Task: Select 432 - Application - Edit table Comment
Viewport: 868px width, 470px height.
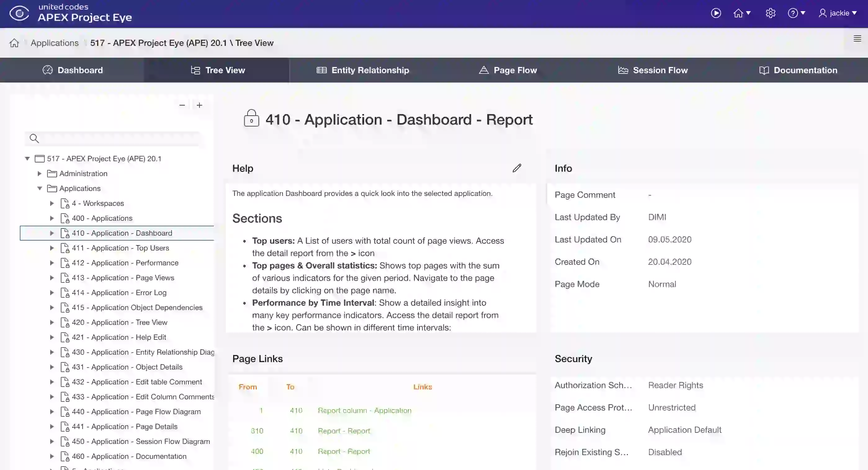Action: click(x=137, y=382)
